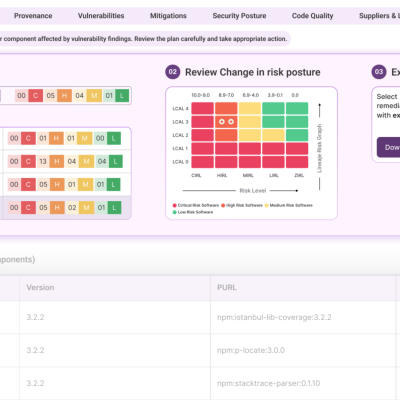Click the purple step 03 badge
400x400 pixels.
379,72
